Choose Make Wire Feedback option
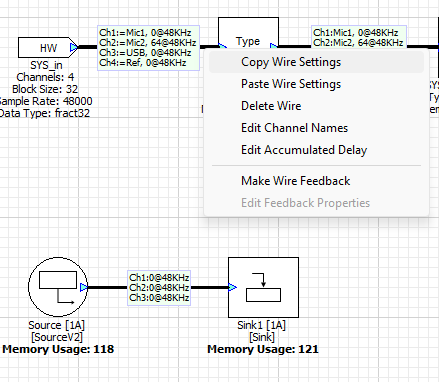 pyautogui.click(x=316, y=181)
